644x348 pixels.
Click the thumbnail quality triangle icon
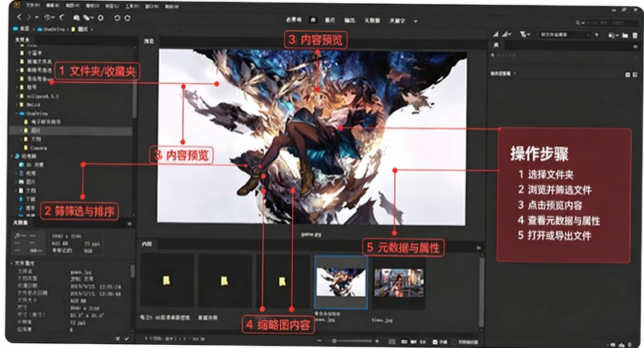(496, 34)
